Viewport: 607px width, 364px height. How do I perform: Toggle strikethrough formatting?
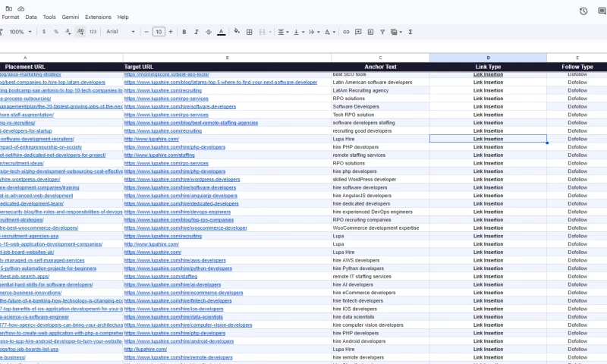[x=209, y=32]
